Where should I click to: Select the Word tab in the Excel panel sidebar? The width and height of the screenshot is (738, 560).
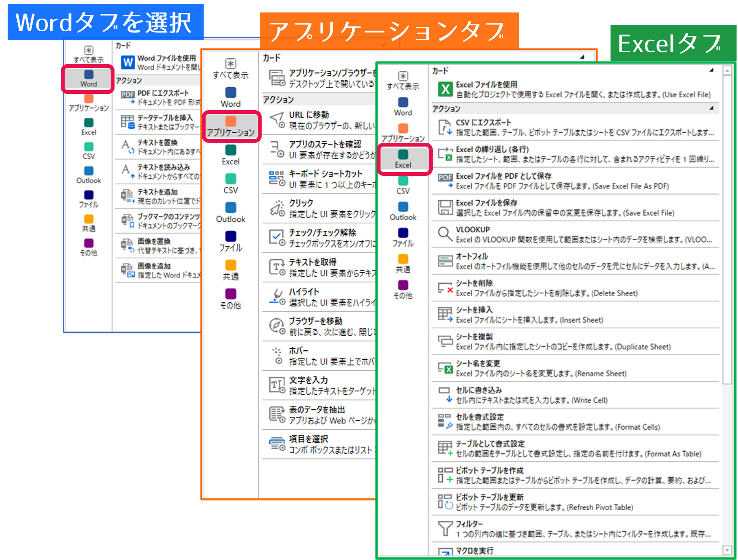(x=403, y=107)
